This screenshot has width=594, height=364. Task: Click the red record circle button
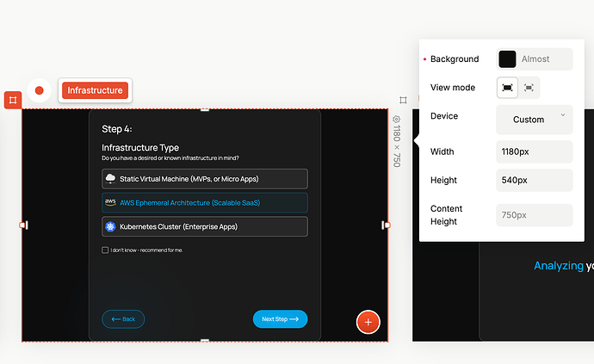[x=39, y=90]
